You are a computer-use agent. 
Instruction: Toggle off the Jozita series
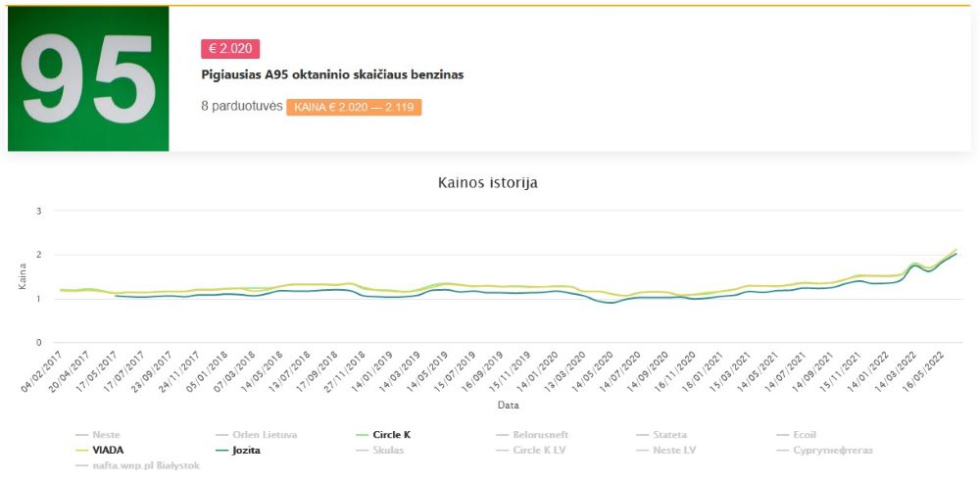click(237, 451)
